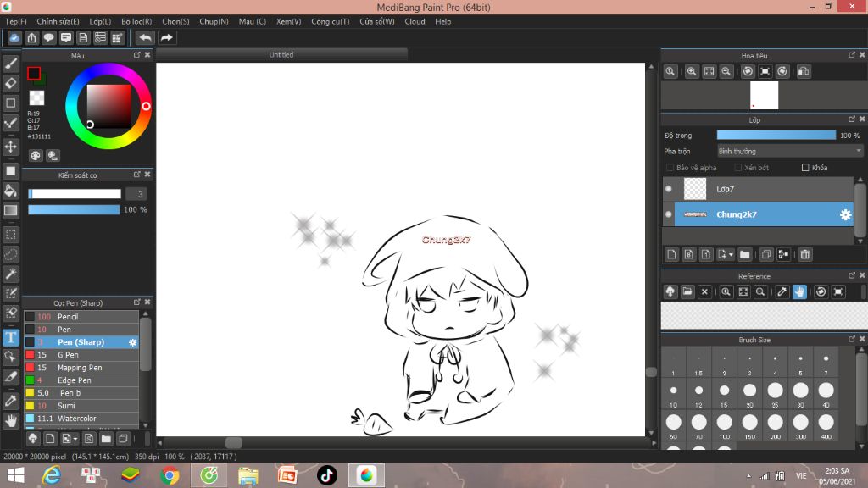Toggle visibility of Chung2k7 layer

tap(669, 214)
